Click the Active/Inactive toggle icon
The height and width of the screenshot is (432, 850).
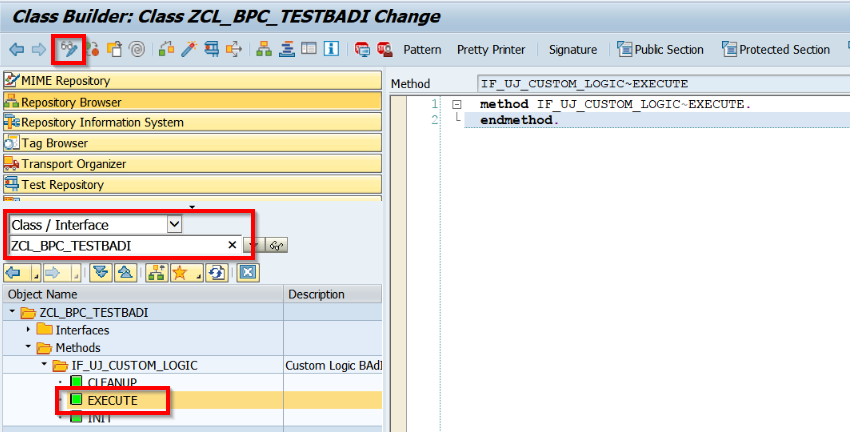[92, 49]
